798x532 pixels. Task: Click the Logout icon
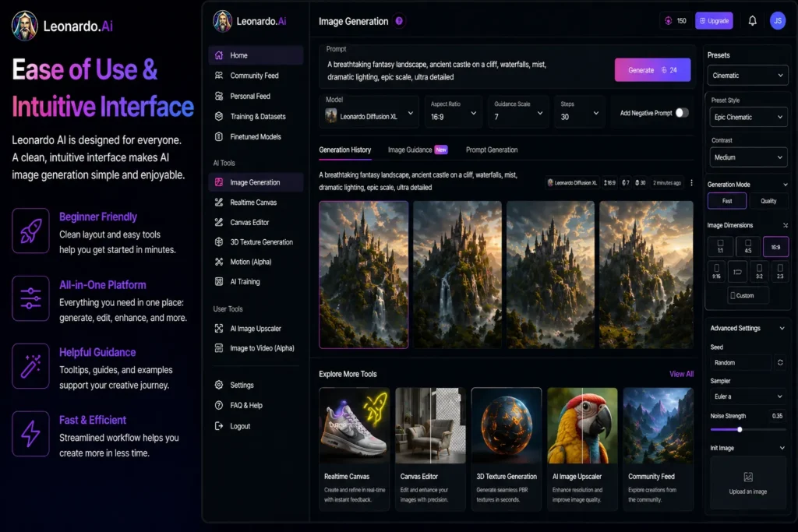[219, 426]
